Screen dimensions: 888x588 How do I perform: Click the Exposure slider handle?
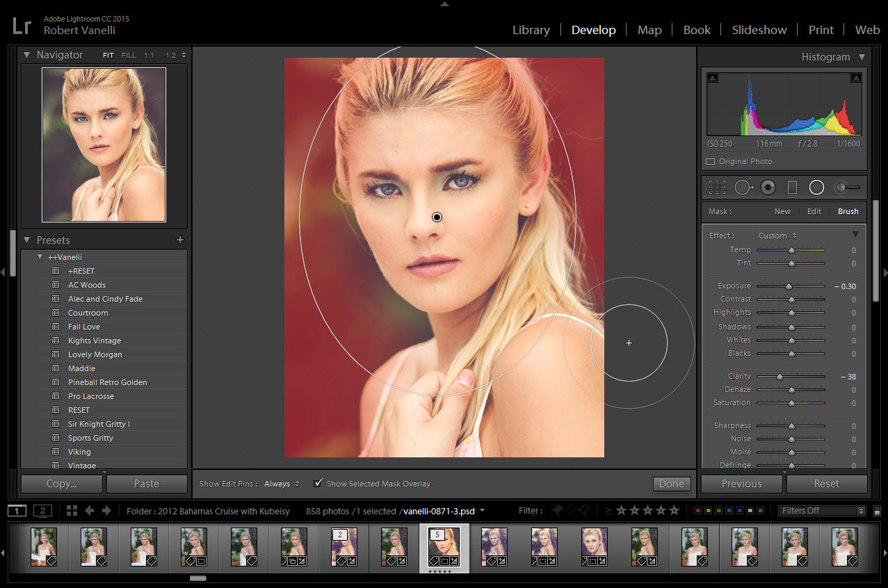coord(789,286)
